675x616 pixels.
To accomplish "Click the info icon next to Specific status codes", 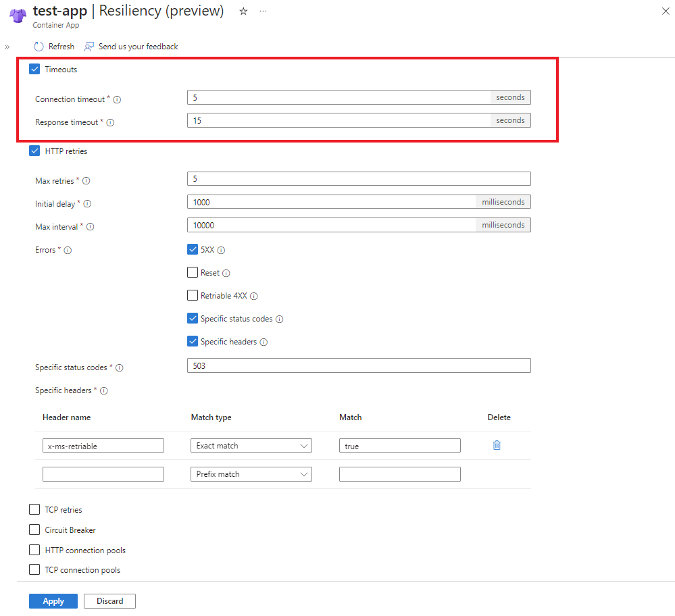I will point(120,367).
